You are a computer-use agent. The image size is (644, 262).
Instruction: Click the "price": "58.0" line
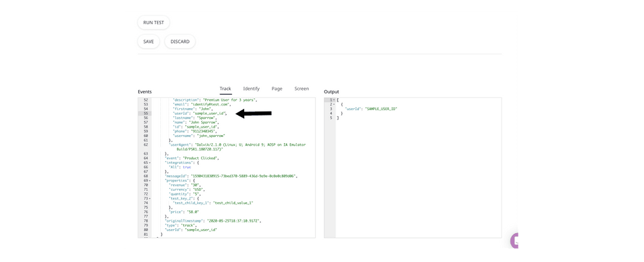tap(184, 212)
